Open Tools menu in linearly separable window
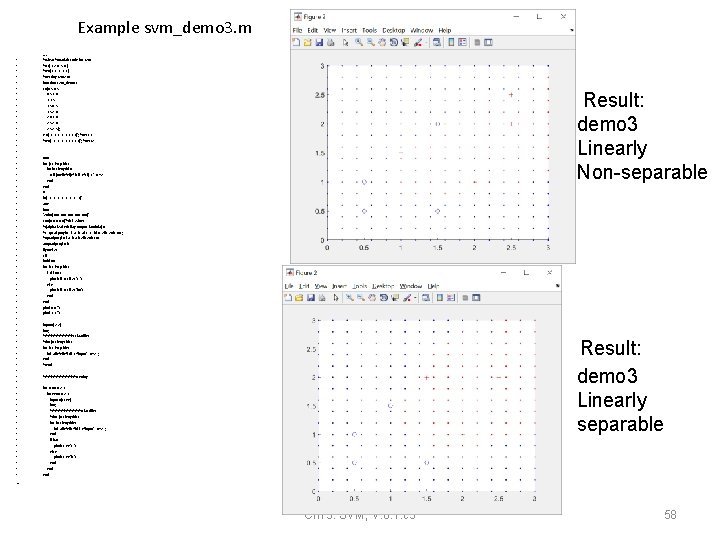The height and width of the screenshot is (540, 720). [x=360, y=286]
